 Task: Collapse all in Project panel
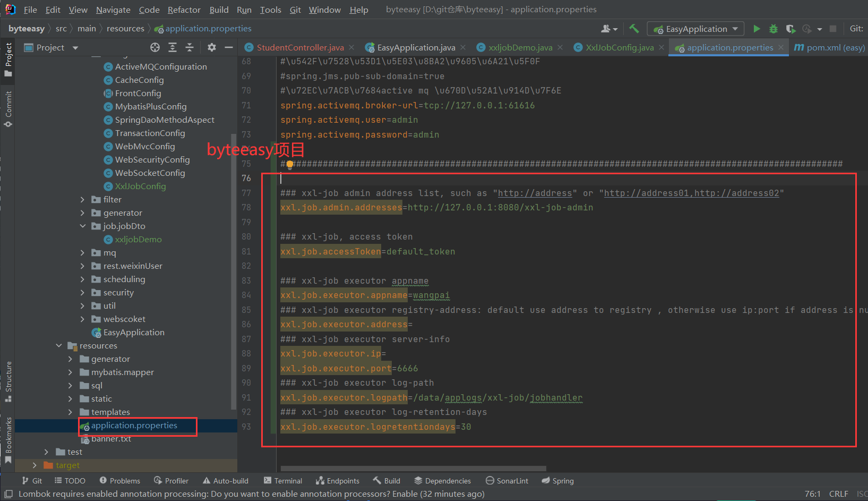pos(190,47)
